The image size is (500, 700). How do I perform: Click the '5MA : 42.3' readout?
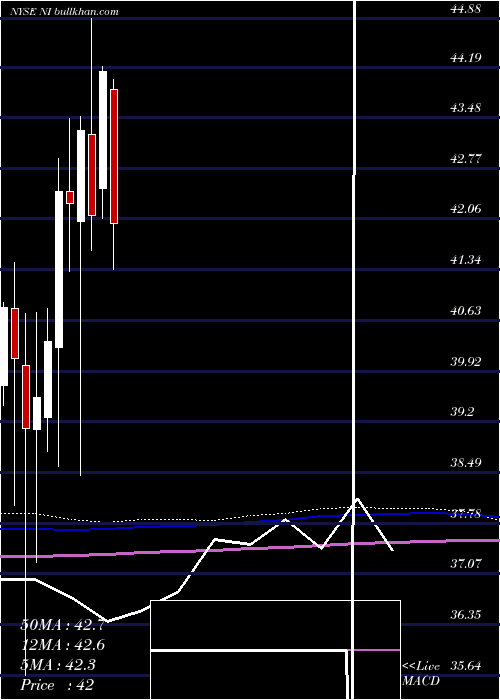point(58,665)
